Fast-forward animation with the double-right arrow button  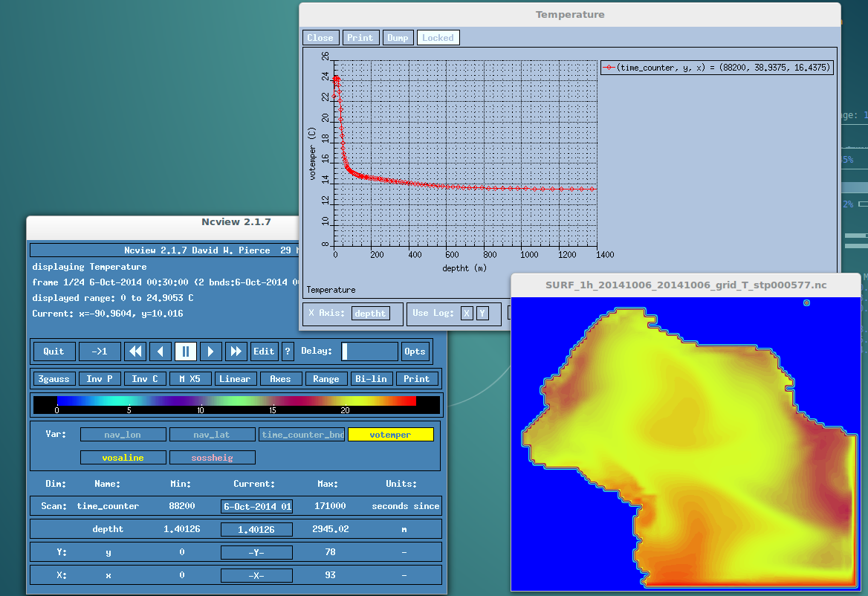coord(236,352)
